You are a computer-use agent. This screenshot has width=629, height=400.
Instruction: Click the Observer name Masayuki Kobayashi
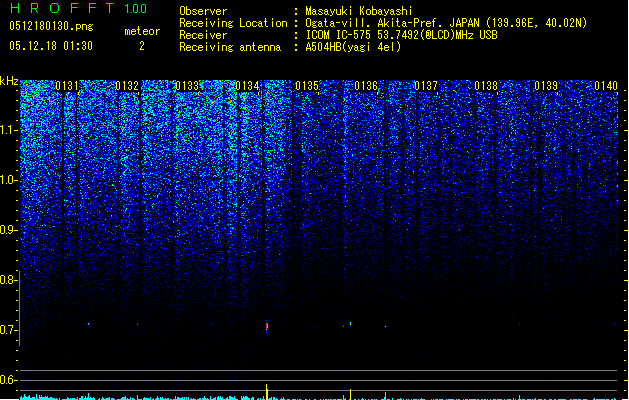coord(359,11)
